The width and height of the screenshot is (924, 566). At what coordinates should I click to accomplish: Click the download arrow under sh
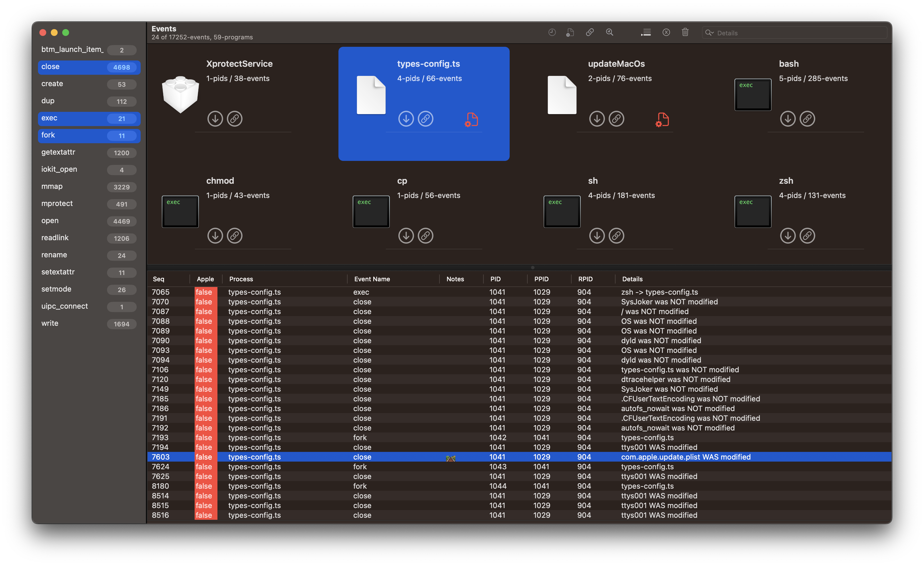point(597,236)
